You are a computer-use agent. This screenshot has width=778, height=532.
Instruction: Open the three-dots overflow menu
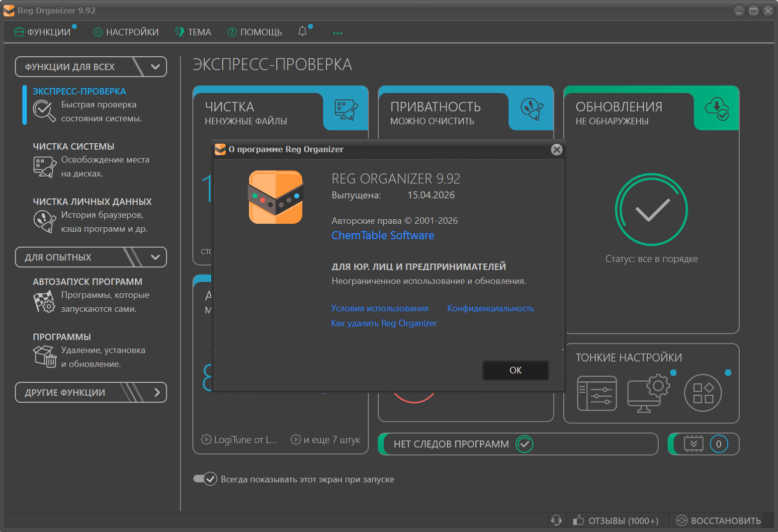338,33
